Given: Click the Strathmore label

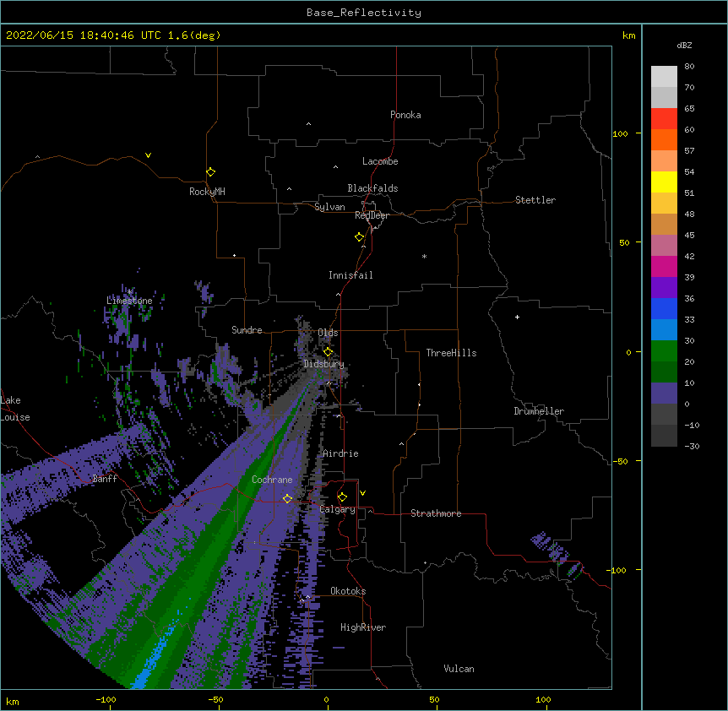Looking at the screenshot, I should [436, 513].
